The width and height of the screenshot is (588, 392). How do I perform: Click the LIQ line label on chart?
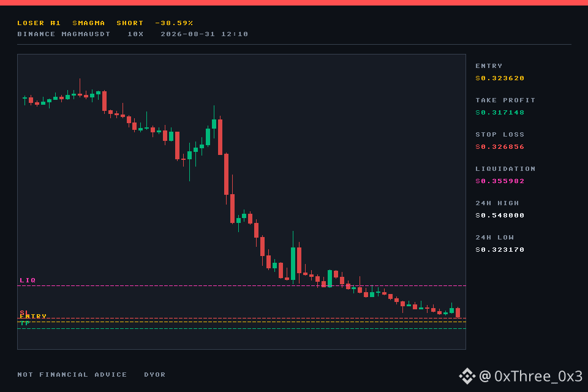28,280
